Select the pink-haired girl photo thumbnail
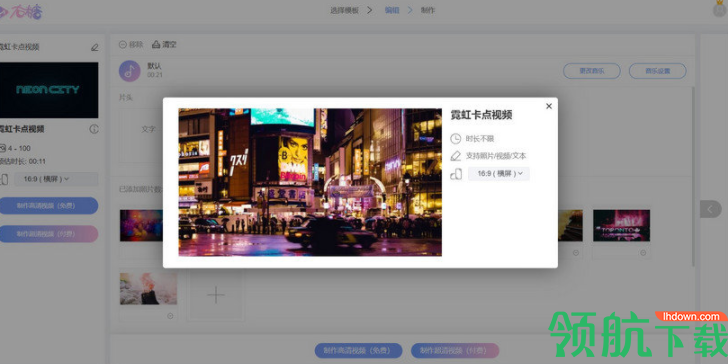The width and height of the screenshot is (728, 364). click(x=149, y=289)
